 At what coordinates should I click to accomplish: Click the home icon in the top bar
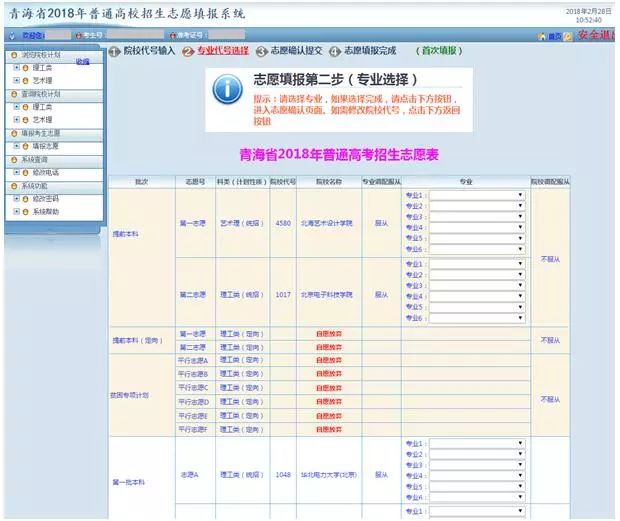pyautogui.click(x=541, y=36)
